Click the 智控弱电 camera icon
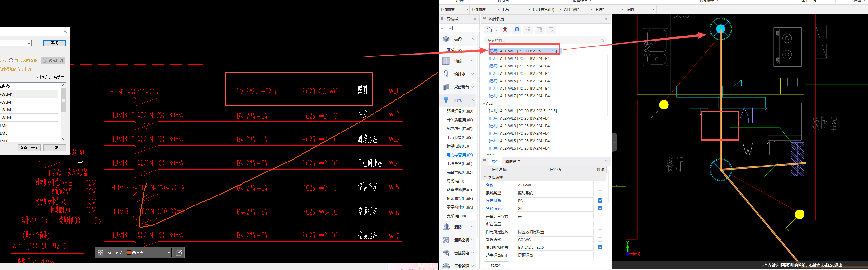868x270 pixels. [x=446, y=253]
